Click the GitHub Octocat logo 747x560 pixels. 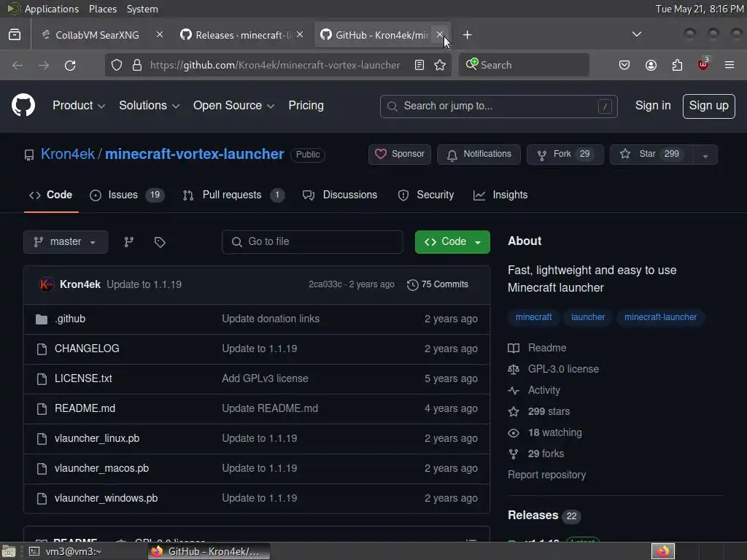tap(23, 105)
